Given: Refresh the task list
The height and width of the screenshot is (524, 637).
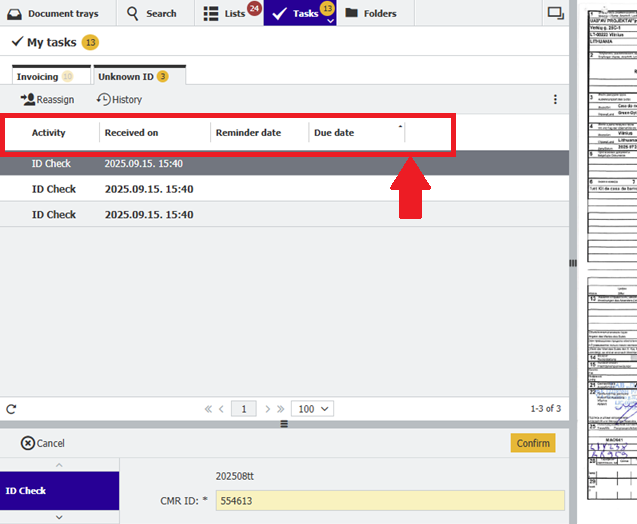Looking at the screenshot, I should [x=11, y=409].
